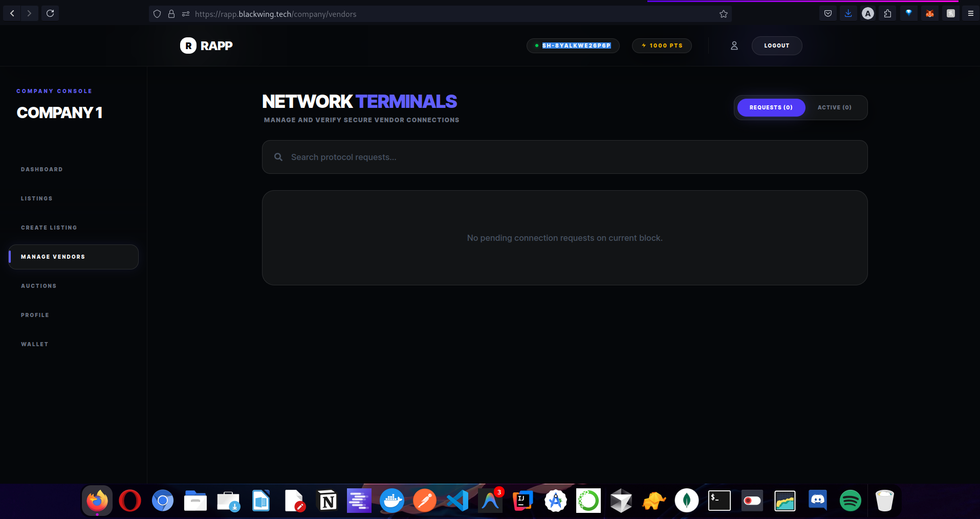Open the green ring app in the dock
The height and width of the screenshot is (519, 980).
coord(589,501)
